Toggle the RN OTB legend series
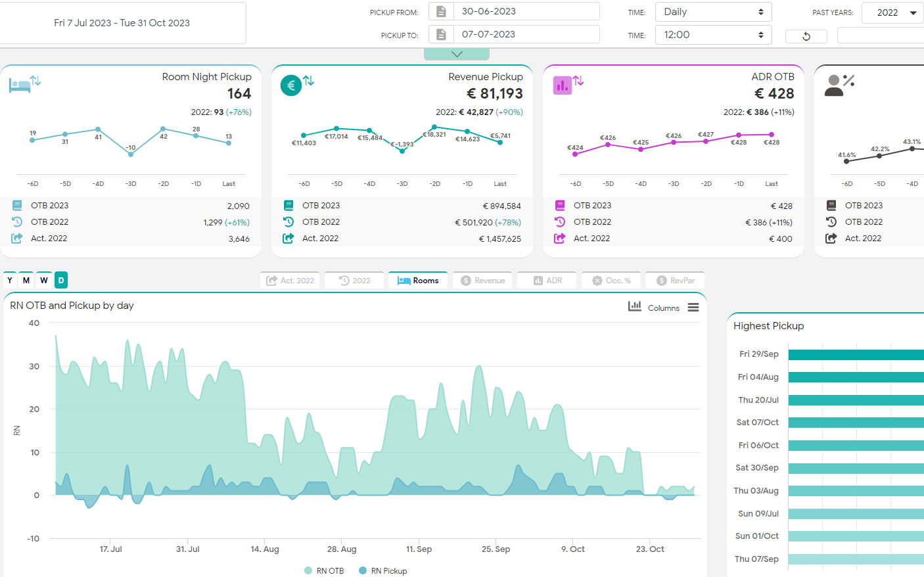 pyautogui.click(x=324, y=570)
